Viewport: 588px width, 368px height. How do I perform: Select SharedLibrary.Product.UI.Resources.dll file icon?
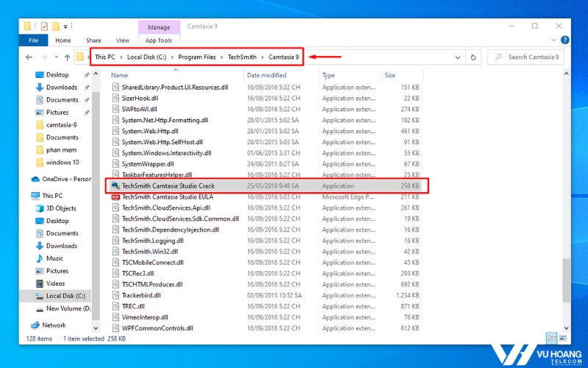115,87
